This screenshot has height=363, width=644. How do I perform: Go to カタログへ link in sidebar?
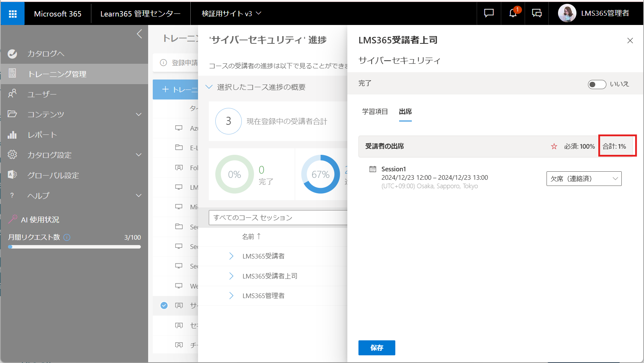click(45, 54)
